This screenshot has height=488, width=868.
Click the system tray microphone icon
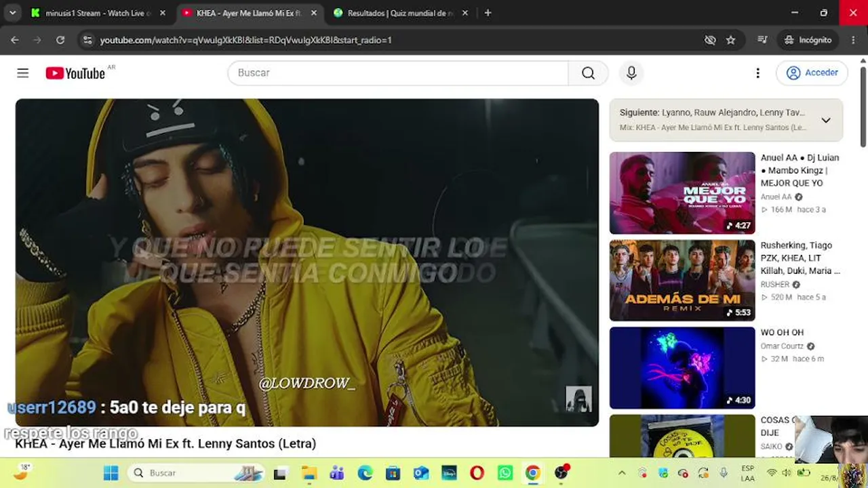(x=724, y=473)
